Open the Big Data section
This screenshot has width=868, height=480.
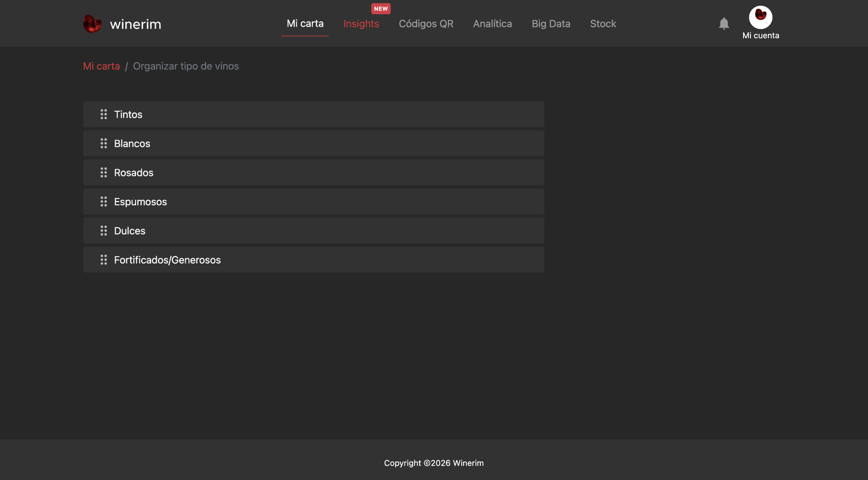coord(551,24)
